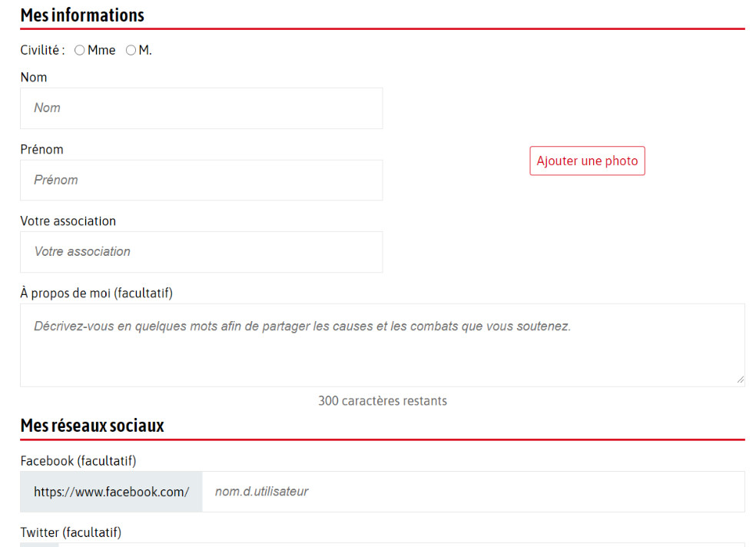Click the À propos de moi (facultatif) label
756x547 pixels.
[96, 293]
